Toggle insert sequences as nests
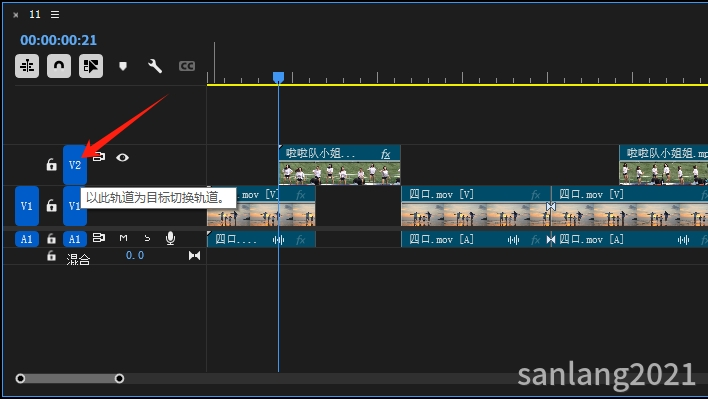The width and height of the screenshot is (708, 399). pos(27,66)
